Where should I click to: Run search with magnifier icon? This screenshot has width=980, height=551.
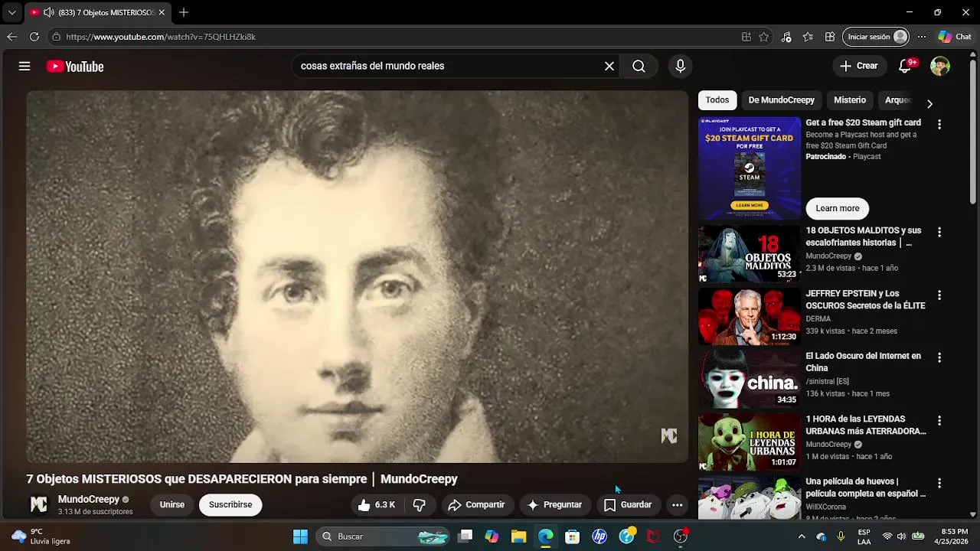(x=639, y=67)
